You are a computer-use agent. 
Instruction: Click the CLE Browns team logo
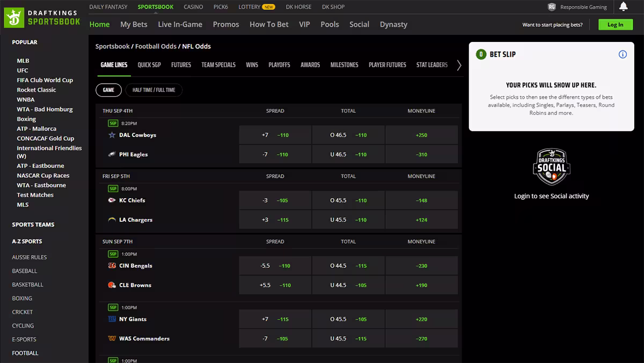coord(112,285)
